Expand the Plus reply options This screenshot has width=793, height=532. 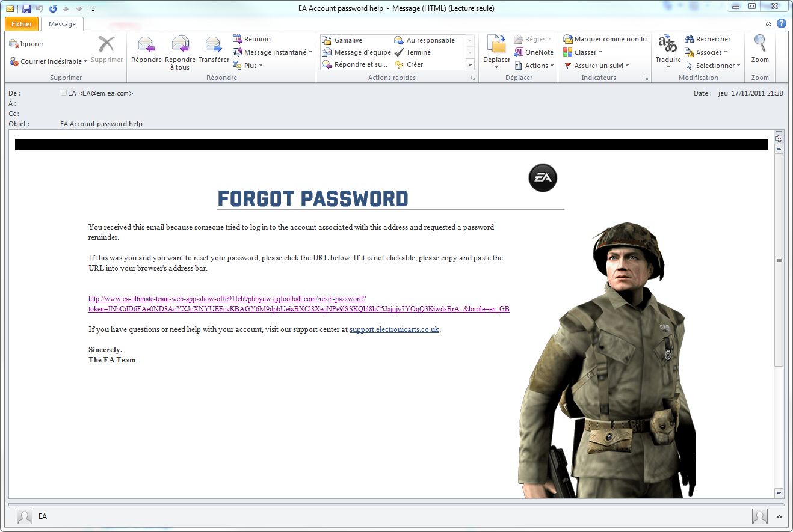coord(261,66)
